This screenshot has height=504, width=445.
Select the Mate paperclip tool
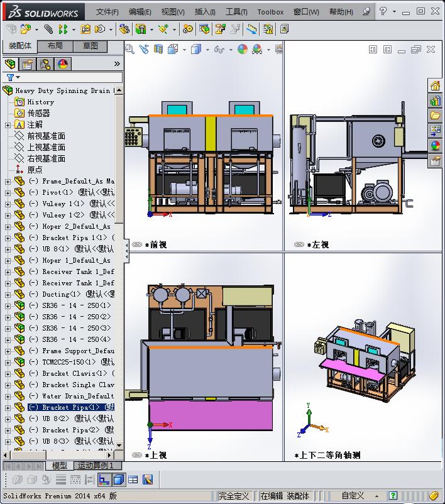tap(48, 30)
